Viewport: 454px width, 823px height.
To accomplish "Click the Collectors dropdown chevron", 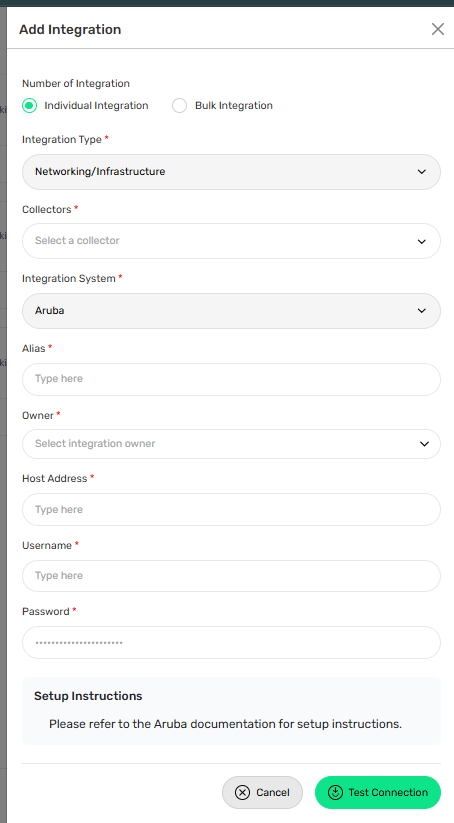I will (x=421, y=241).
